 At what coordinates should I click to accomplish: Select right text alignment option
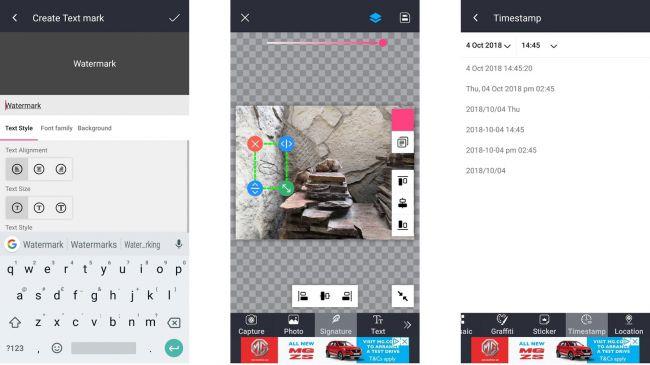tap(61, 169)
